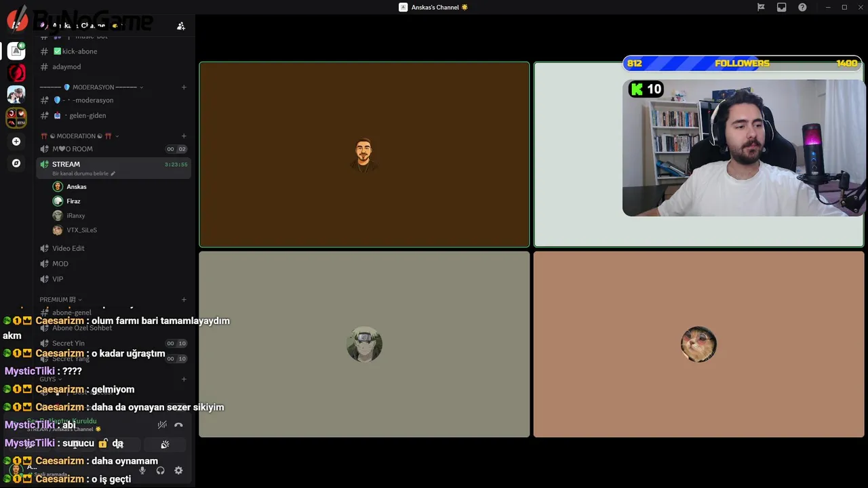Focus the gray tile with anime avatar

click(x=364, y=344)
